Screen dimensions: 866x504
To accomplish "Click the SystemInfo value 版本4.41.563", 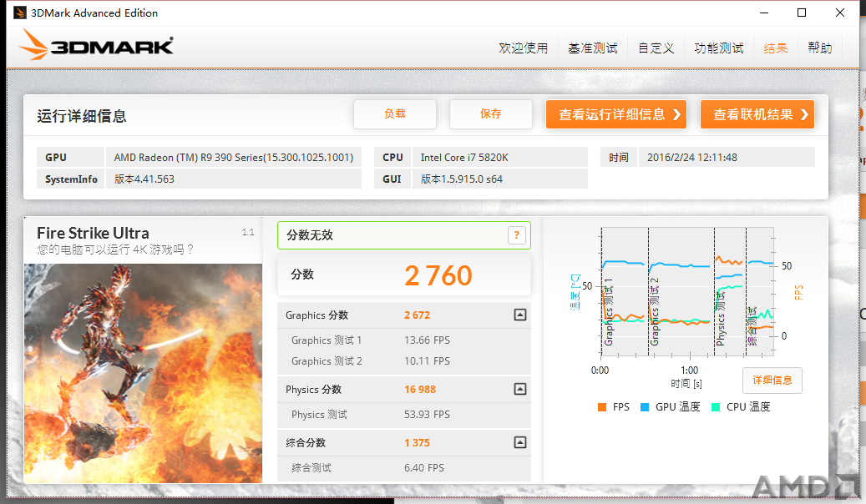I will tap(144, 179).
